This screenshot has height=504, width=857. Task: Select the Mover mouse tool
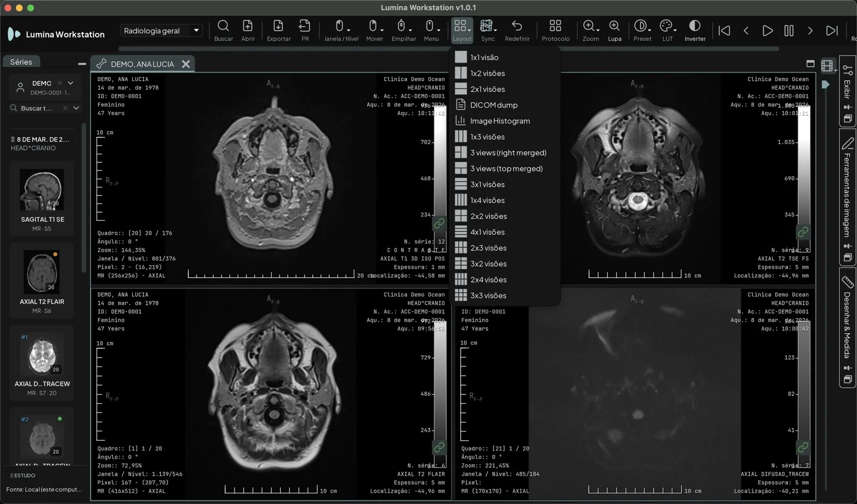click(374, 31)
